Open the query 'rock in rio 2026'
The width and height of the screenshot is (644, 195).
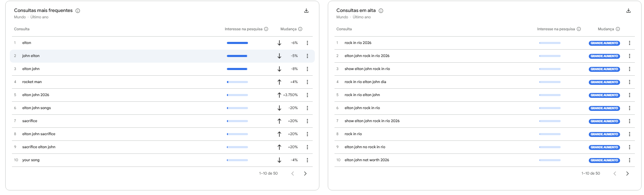click(x=358, y=43)
